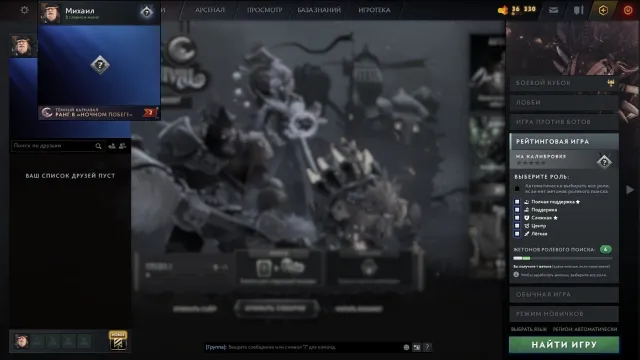Click the rank medal badge beside Михаил's name
Screen dimensions: 640x360
(x=147, y=12)
